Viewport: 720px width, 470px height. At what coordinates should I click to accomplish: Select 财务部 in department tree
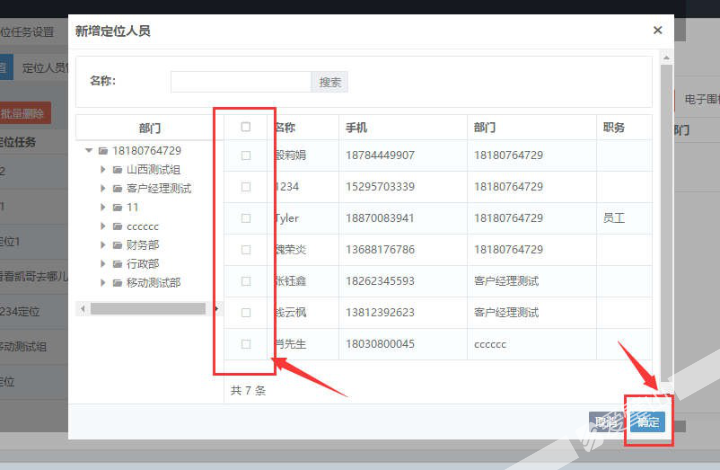143,245
